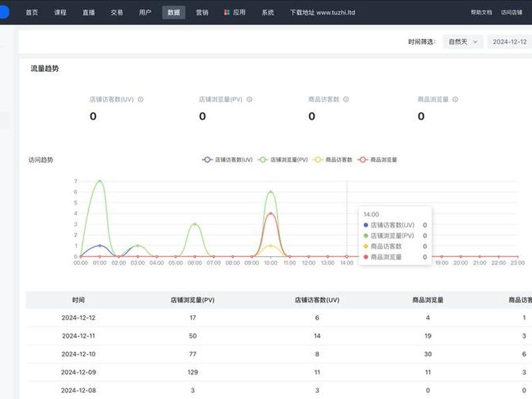This screenshot has width=532, height=399.
Task: Click PV value 50 in the table
Action: (x=193, y=336)
